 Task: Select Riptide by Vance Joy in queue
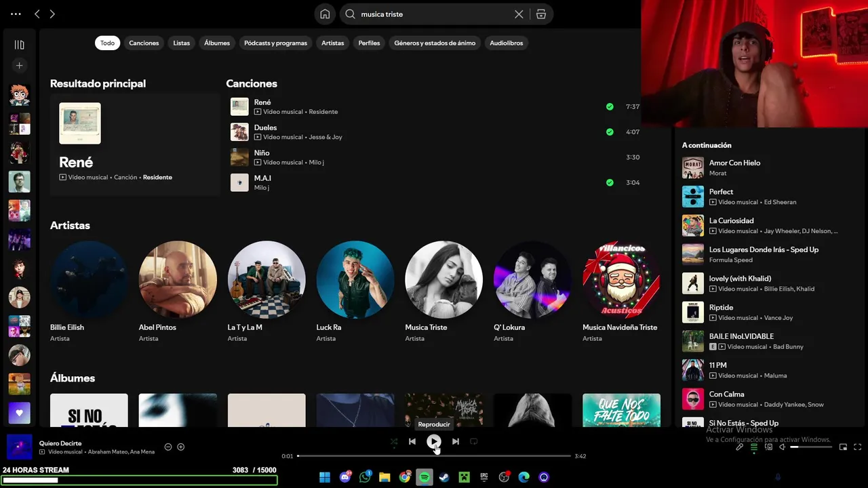tap(770, 312)
